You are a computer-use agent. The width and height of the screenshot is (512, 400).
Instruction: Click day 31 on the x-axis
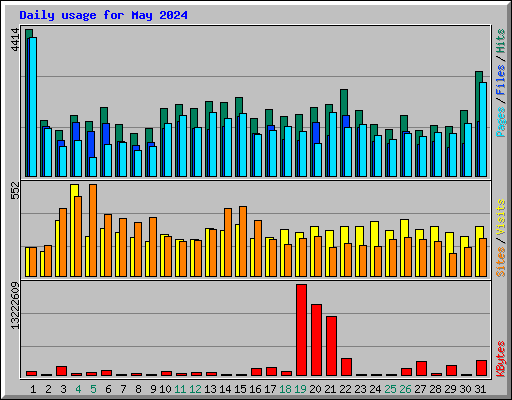[480, 389]
